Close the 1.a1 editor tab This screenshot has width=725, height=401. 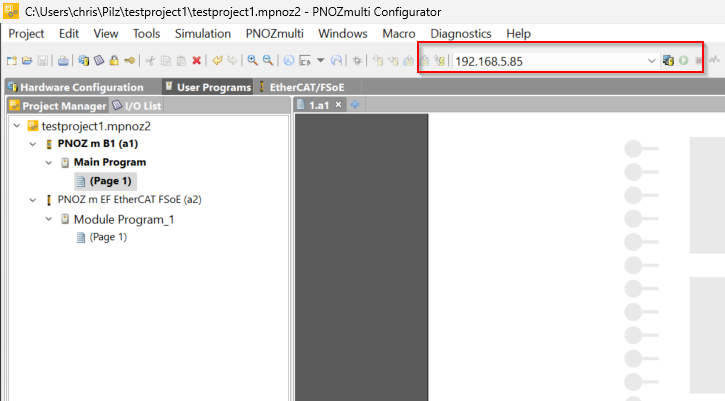pyautogui.click(x=338, y=105)
